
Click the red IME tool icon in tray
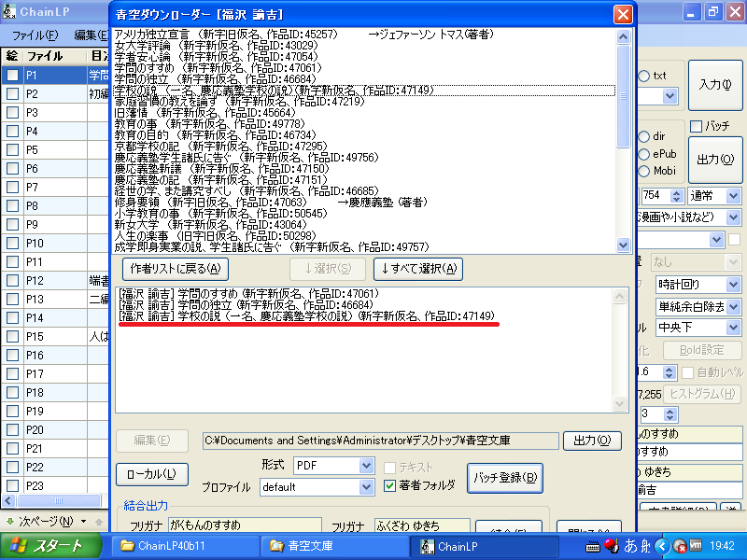[612, 546]
